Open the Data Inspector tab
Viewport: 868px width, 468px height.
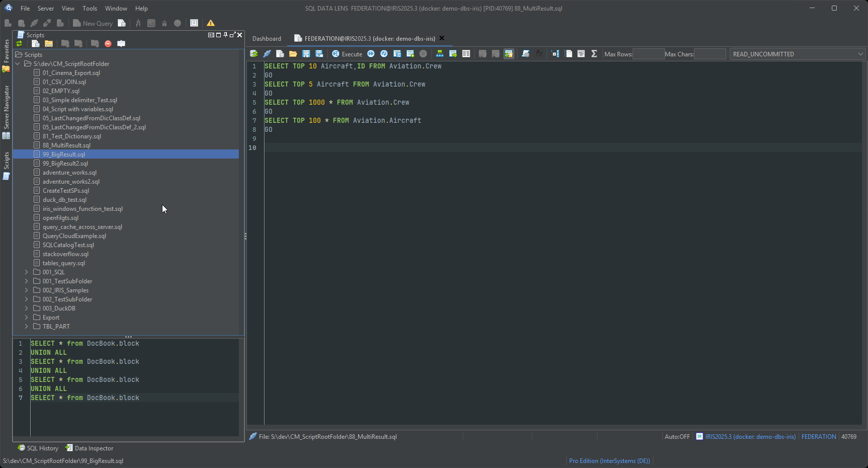(x=90, y=448)
